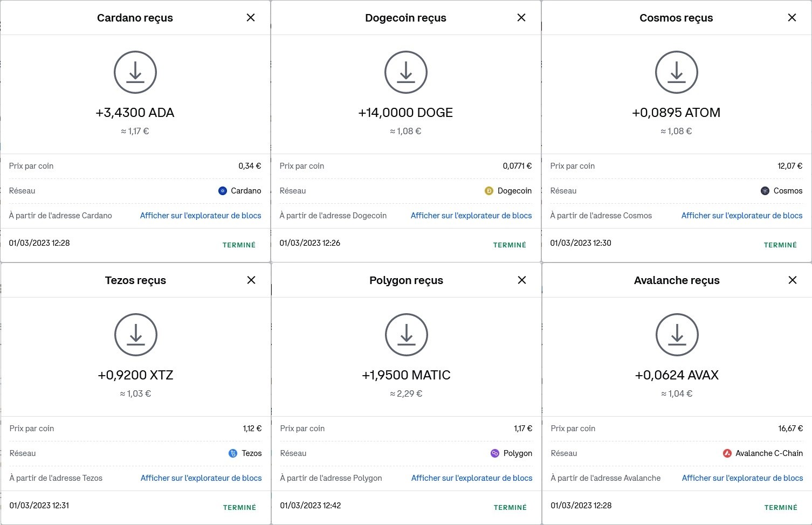Open block explorer link for Dogecoin address

(471, 216)
